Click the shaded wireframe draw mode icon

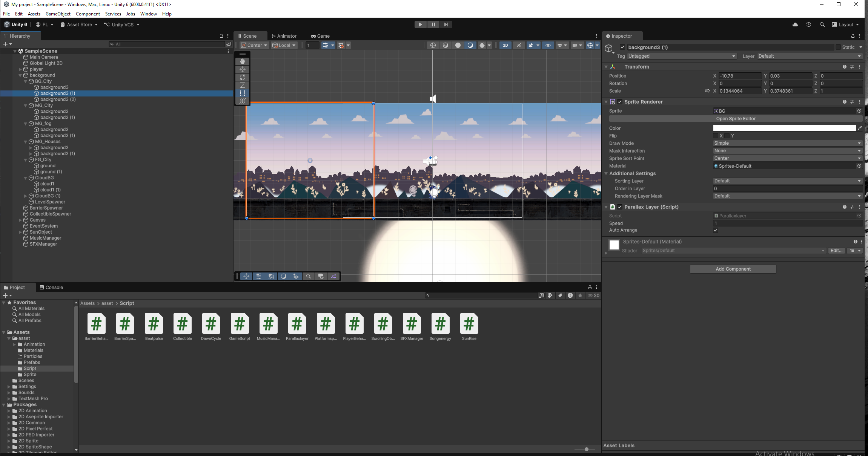click(x=446, y=45)
